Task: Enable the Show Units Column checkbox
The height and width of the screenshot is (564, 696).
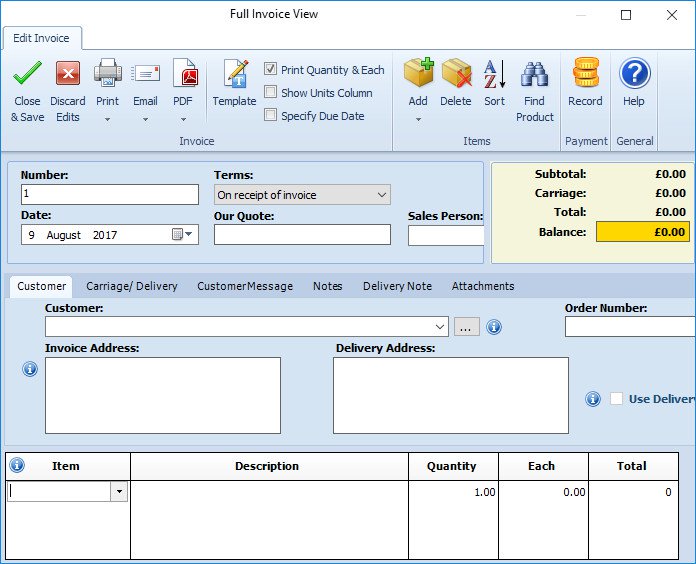Action: 271,93
